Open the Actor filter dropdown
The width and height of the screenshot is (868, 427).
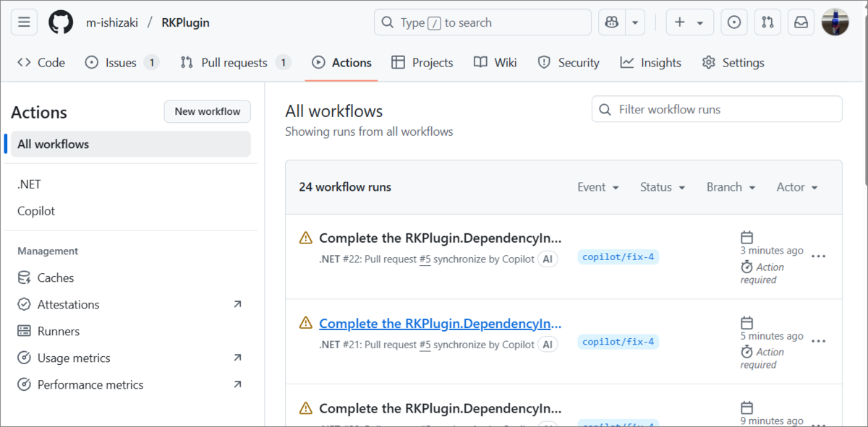[797, 187]
